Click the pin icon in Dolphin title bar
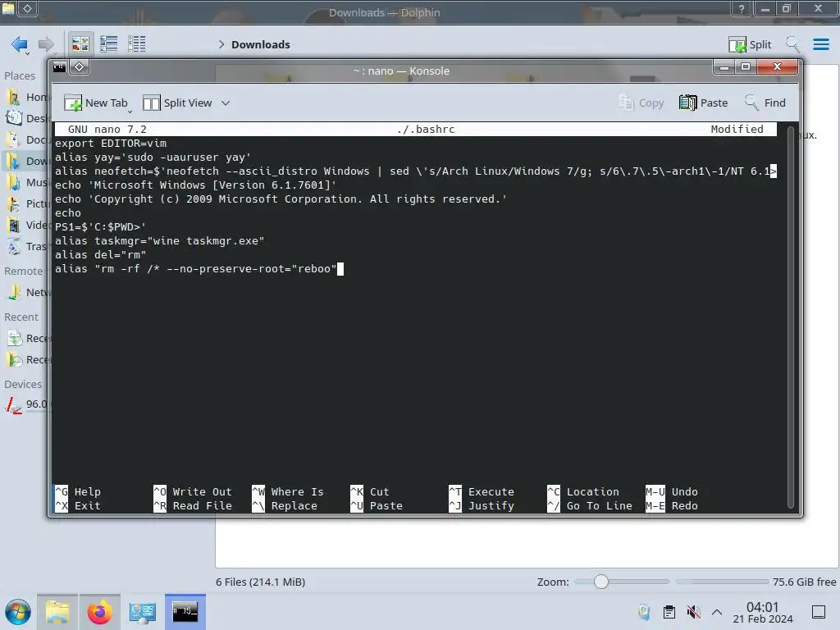 click(27, 8)
